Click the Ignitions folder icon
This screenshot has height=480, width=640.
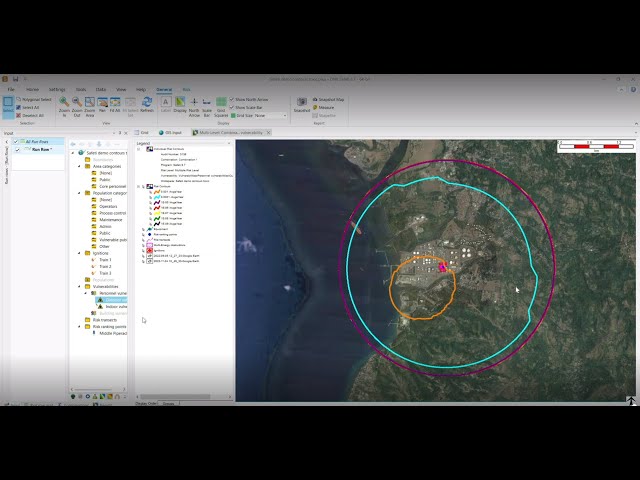87,253
